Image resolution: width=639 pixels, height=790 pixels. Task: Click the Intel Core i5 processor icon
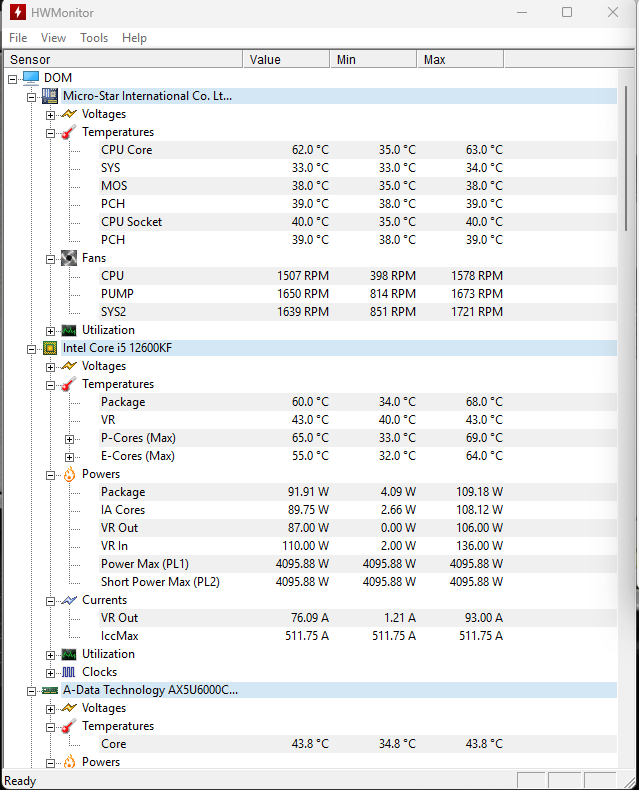[50, 348]
